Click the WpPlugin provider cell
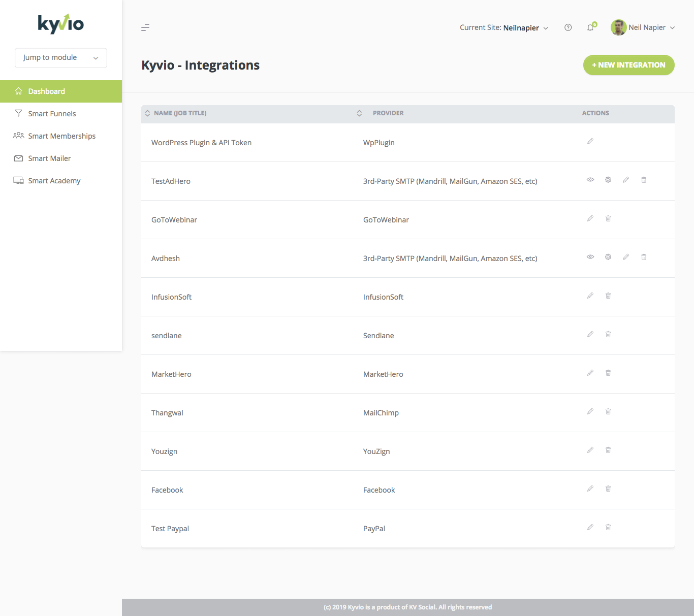 [x=378, y=143]
